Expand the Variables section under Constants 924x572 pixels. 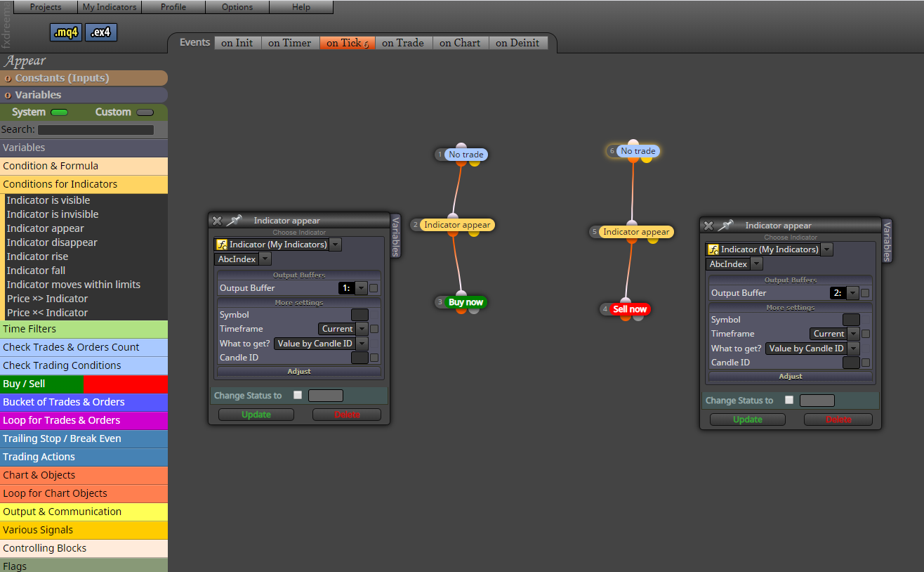click(x=84, y=95)
